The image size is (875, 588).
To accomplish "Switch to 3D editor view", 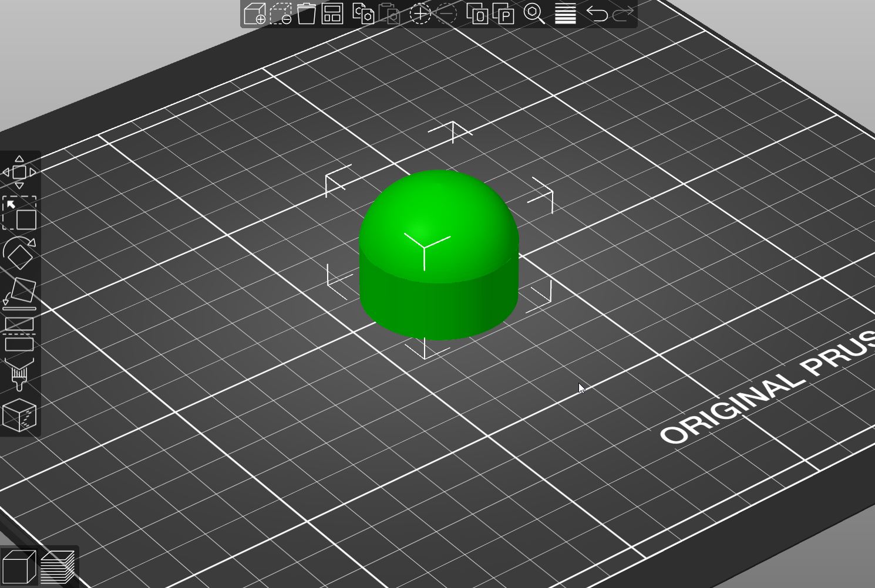I will (19, 566).
